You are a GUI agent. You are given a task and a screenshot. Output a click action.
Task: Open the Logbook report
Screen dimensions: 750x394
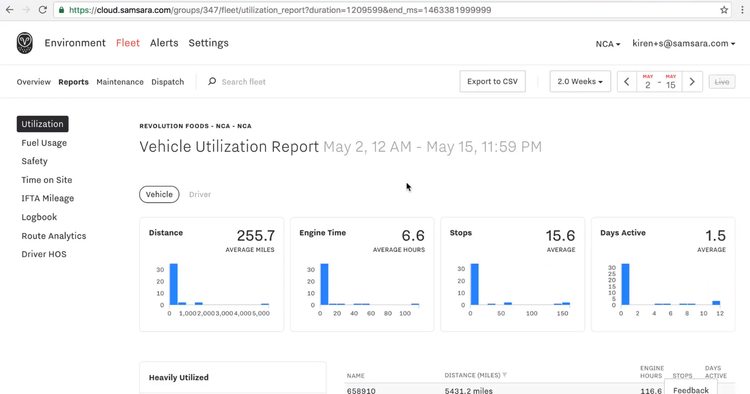(39, 217)
